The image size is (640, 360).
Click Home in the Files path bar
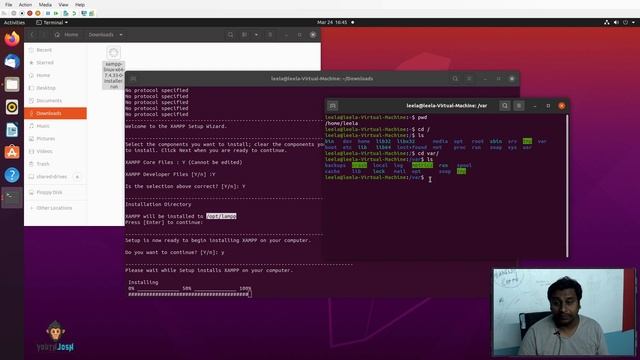(x=67, y=35)
